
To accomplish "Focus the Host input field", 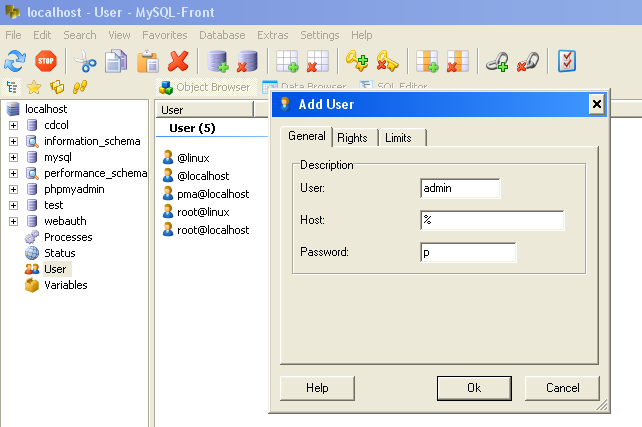I will click(492, 221).
